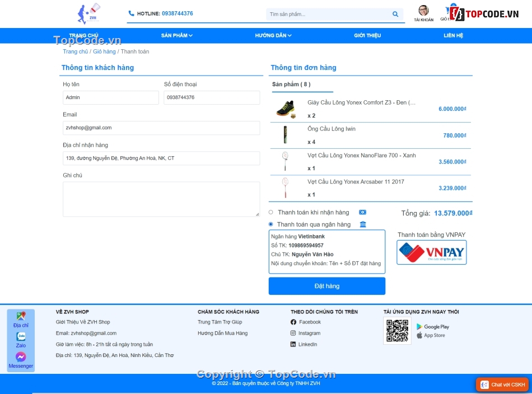This screenshot has height=394, width=532.
Task: Select the Sản phẩm ( 8 ) tab
Action: point(291,84)
